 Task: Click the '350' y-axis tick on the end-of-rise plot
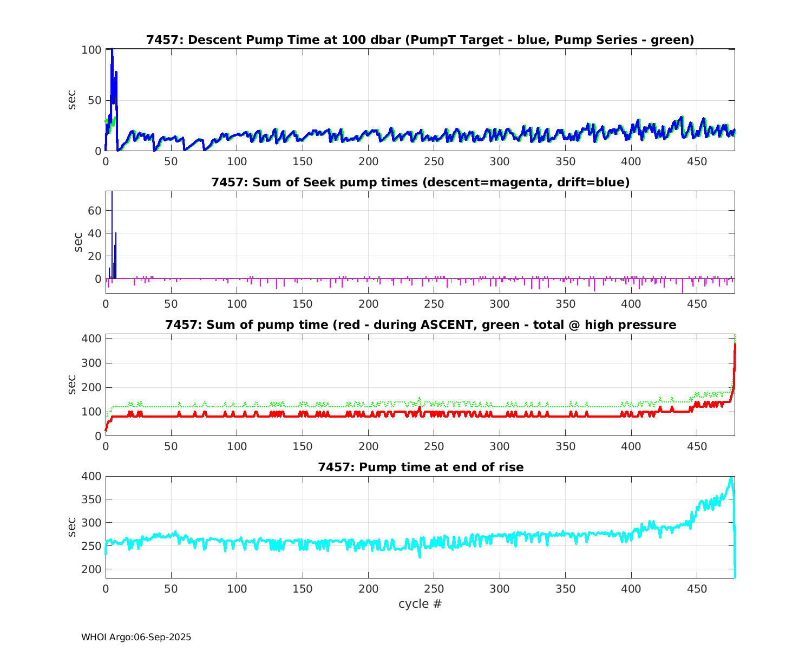coord(91,499)
